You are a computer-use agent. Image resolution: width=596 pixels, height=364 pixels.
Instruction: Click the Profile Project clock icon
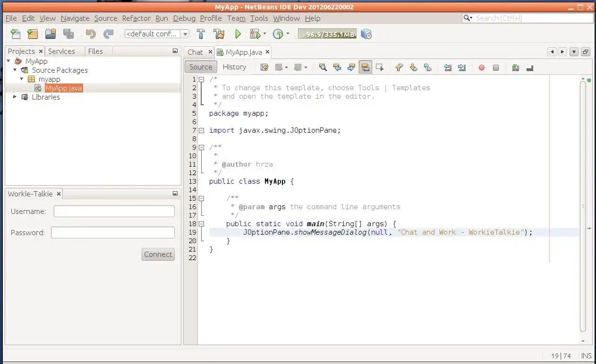(x=278, y=34)
